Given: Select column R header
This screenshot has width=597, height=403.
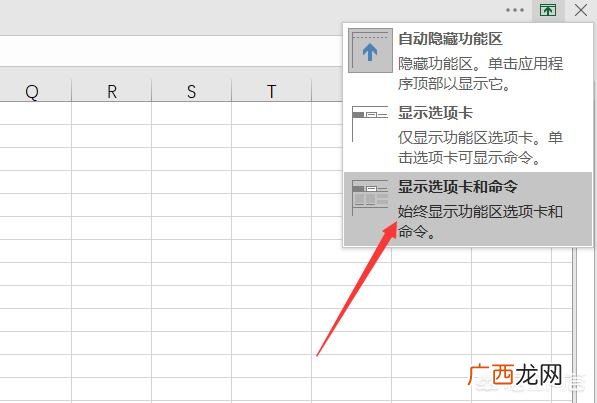Looking at the screenshot, I should point(112,91).
